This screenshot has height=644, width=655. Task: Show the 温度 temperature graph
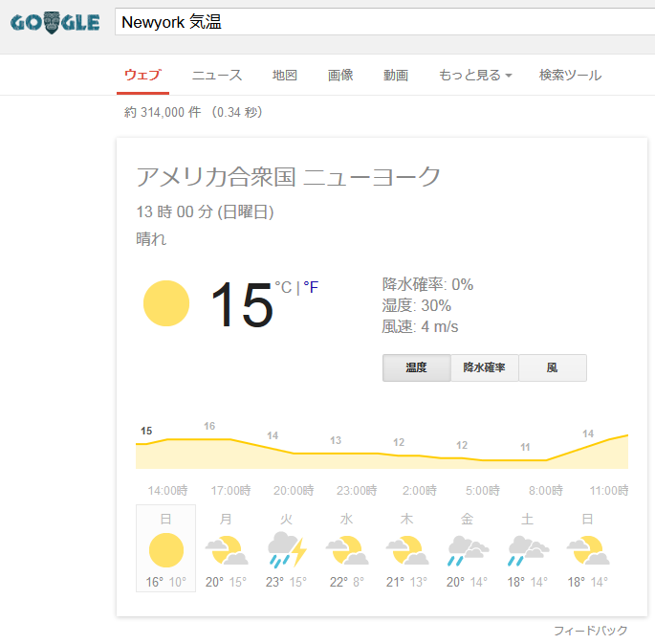417,367
